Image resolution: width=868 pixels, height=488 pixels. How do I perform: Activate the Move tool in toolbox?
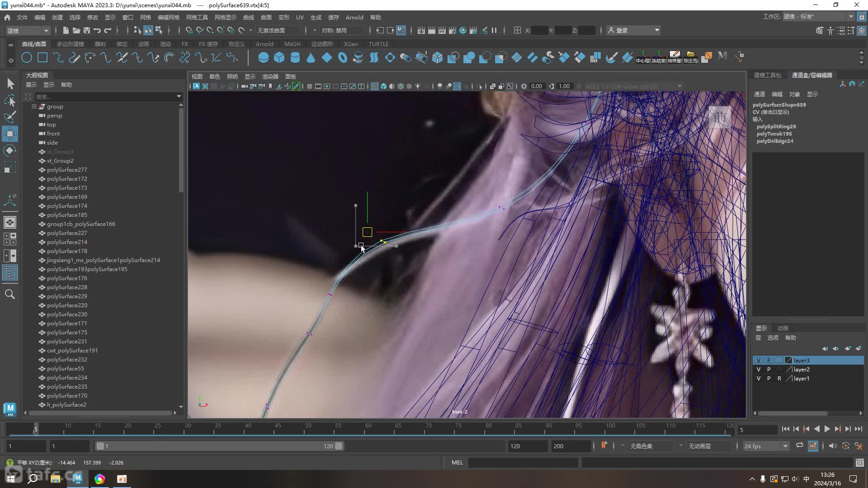click(x=10, y=134)
